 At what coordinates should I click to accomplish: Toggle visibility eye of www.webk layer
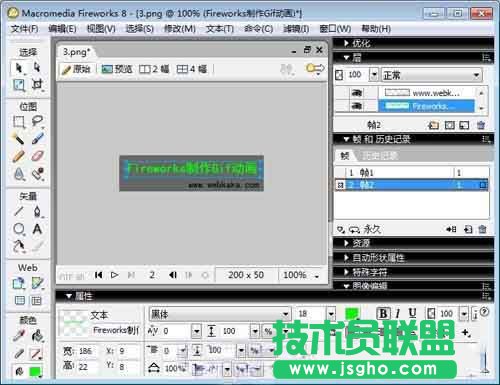click(x=357, y=93)
